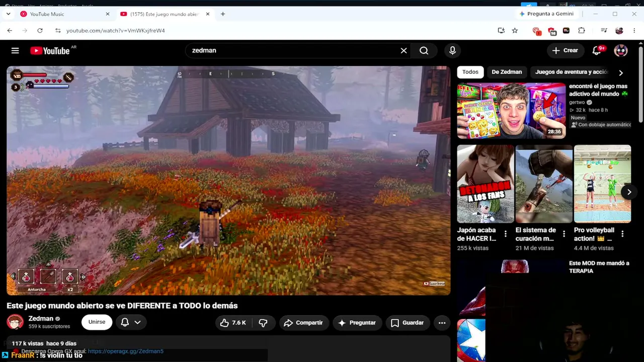This screenshot has width=644, height=362.
Task: Open YouTube notifications bell with 9+ badge
Action: (597, 50)
